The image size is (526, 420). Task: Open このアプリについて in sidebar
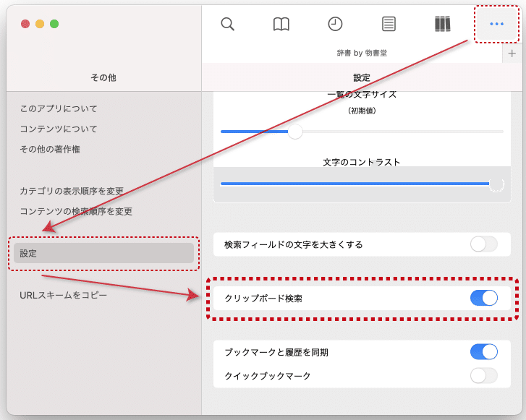[59, 108]
